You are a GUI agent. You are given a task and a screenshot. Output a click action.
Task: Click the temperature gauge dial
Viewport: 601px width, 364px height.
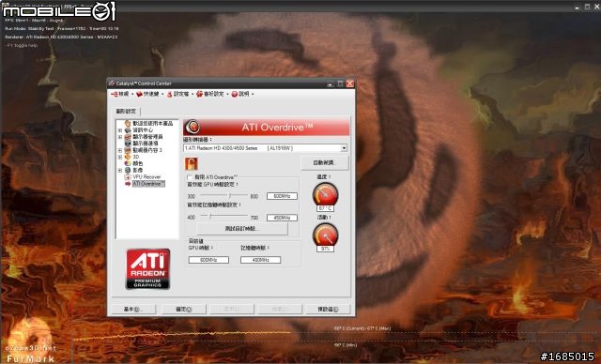point(326,194)
